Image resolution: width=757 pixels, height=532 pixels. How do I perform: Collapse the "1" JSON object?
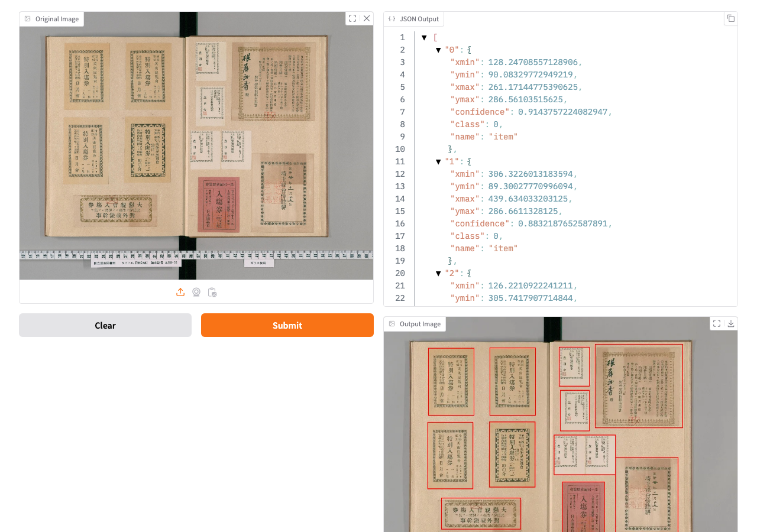(438, 162)
